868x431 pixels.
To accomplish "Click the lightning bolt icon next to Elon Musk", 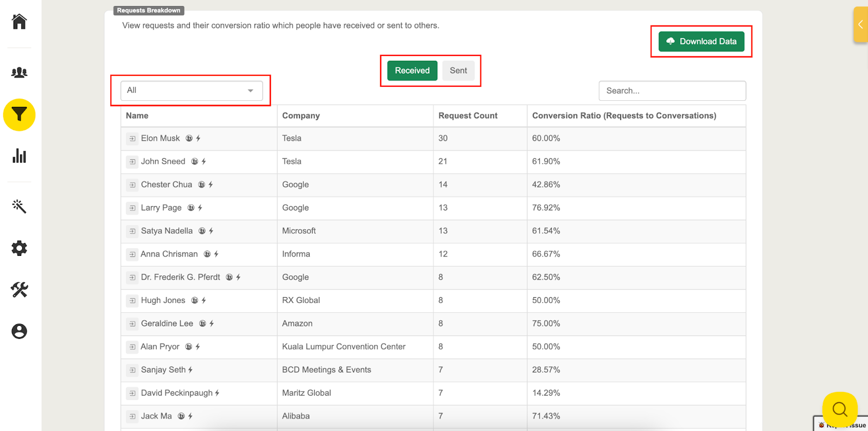I will [x=198, y=138].
